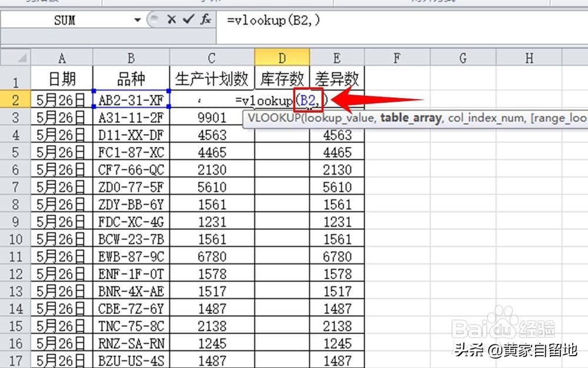Click the 库存数 header cell
588x368 pixels.
(282, 79)
